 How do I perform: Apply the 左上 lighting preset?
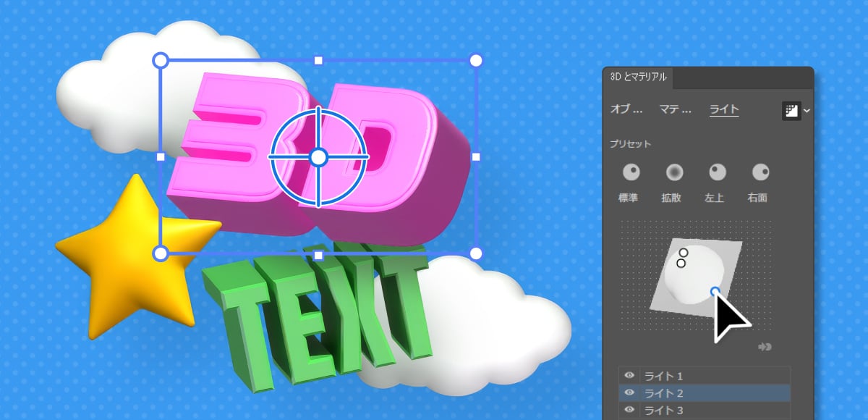tap(718, 172)
